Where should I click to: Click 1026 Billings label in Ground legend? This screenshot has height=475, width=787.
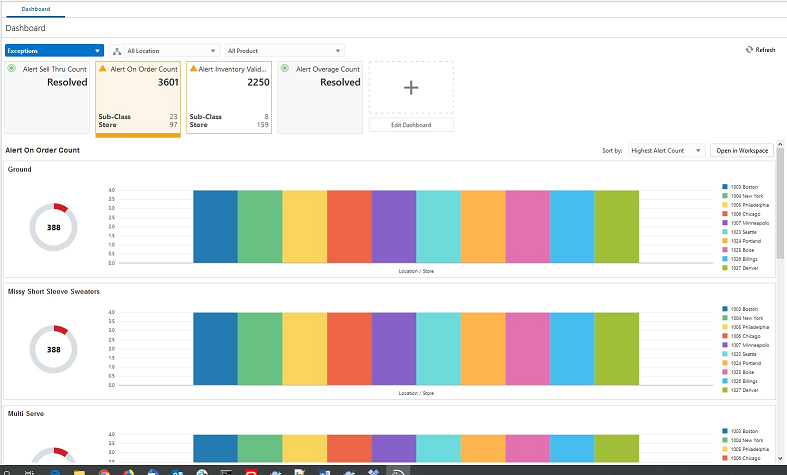744,259
